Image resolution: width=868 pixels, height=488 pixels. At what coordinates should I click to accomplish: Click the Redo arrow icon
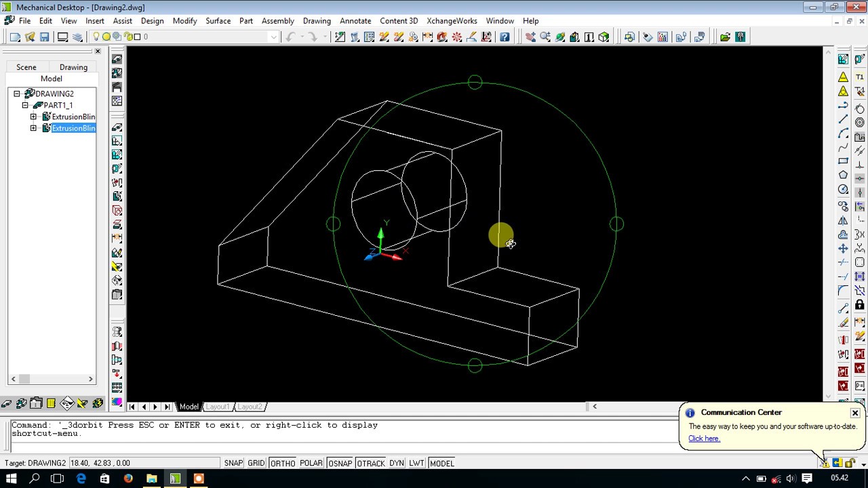coord(313,37)
